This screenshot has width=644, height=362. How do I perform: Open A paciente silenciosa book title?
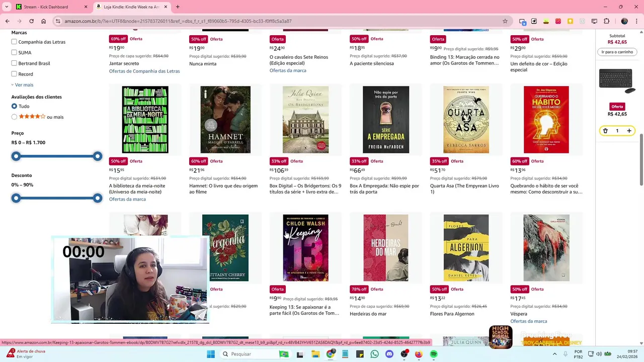pos(372,63)
